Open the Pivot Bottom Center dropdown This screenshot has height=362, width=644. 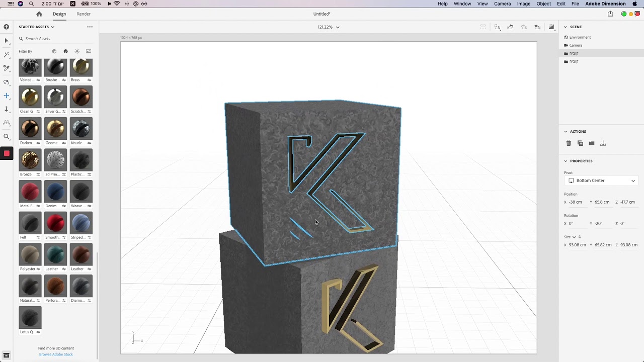[x=601, y=180]
